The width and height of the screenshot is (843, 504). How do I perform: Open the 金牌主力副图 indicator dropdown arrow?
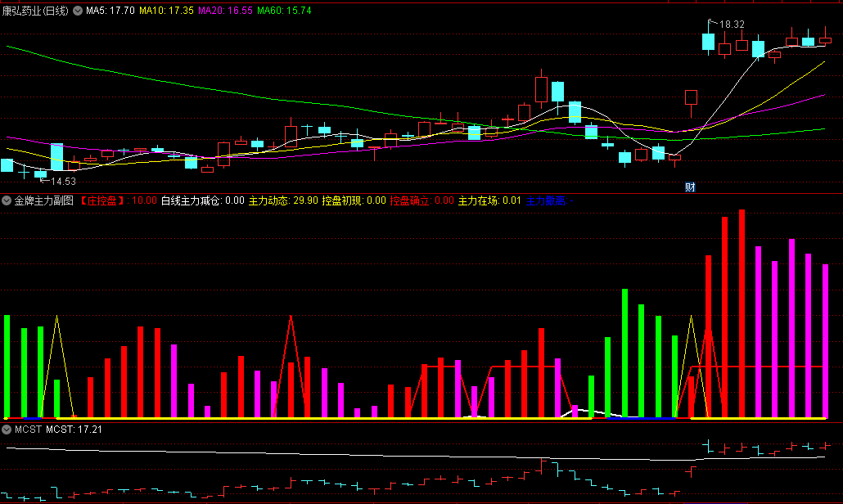tap(7, 201)
